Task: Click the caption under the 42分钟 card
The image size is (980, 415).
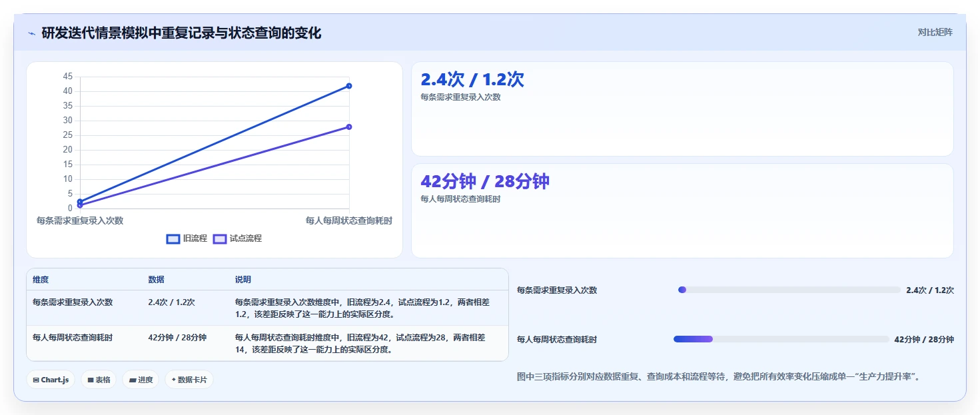Action: 460,199
